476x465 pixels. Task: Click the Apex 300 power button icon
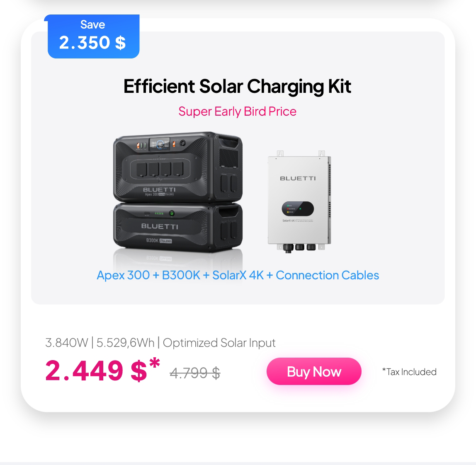183,143
